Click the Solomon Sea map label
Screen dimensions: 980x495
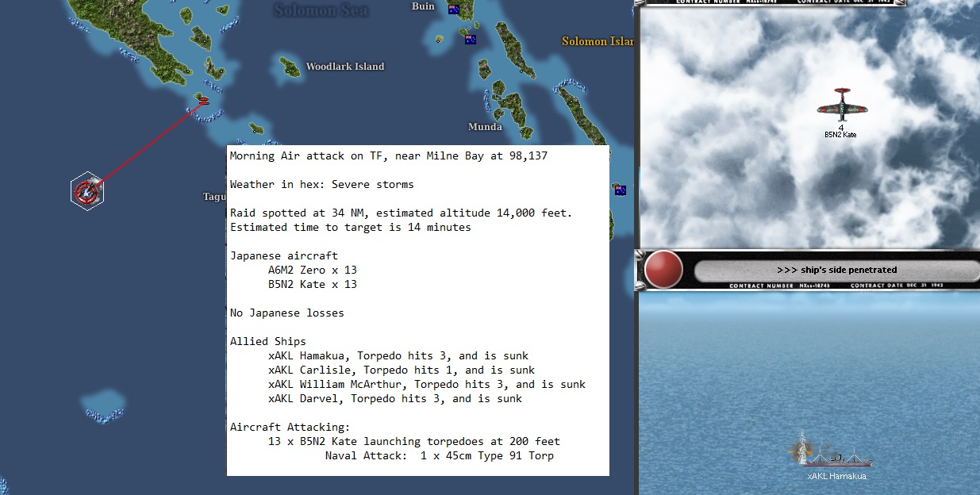pyautogui.click(x=321, y=10)
